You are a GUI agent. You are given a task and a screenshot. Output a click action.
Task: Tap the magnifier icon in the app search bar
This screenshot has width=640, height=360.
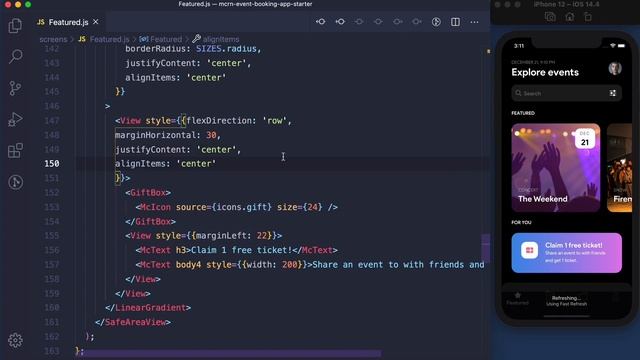(518, 93)
